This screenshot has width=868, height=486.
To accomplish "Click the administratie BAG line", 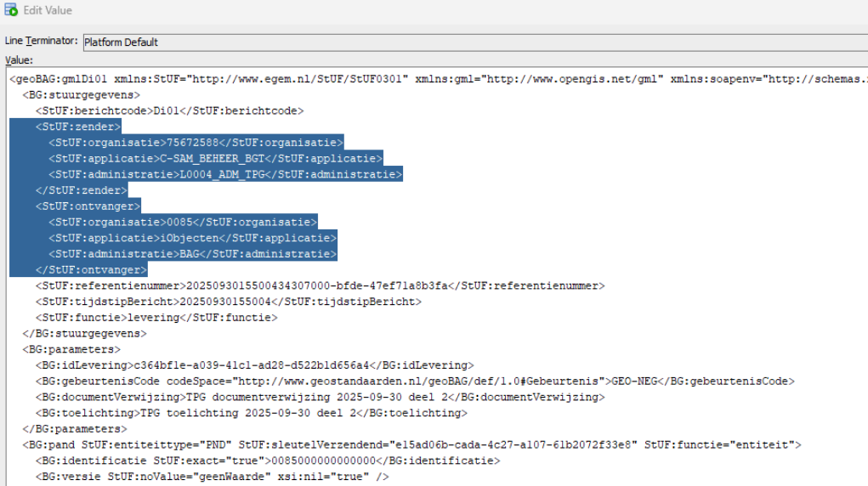I will pyautogui.click(x=193, y=255).
